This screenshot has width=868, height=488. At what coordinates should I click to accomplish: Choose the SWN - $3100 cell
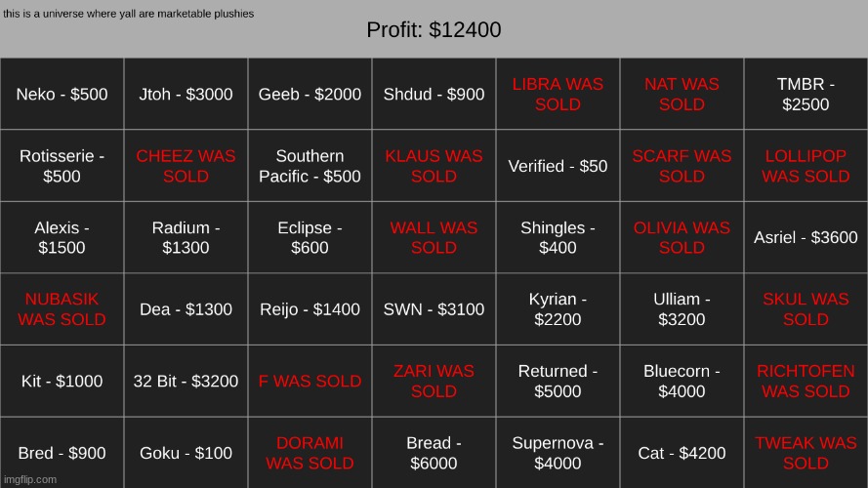[x=434, y=309]
